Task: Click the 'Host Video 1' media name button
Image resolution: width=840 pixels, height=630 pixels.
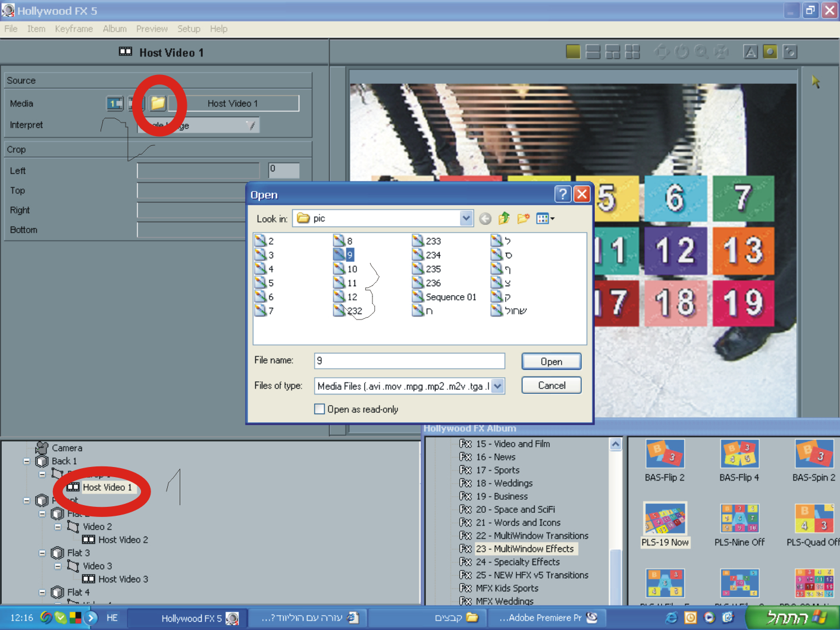Action: [x=233, y=104]
